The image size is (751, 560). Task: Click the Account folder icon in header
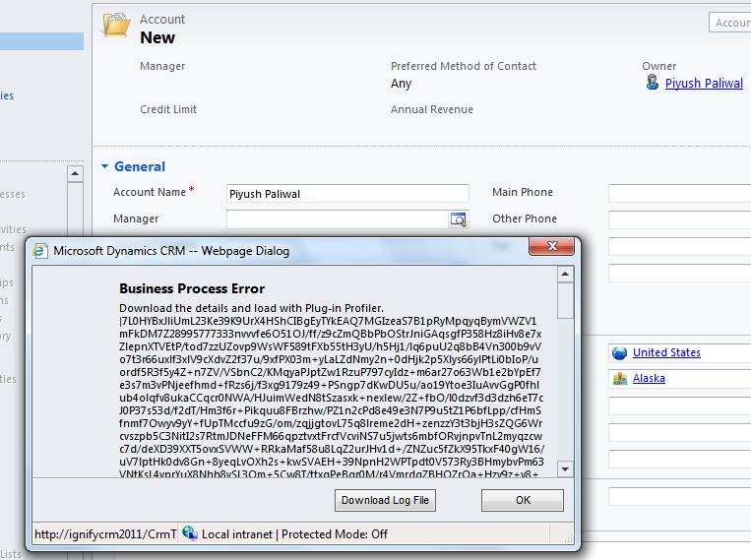116,26
